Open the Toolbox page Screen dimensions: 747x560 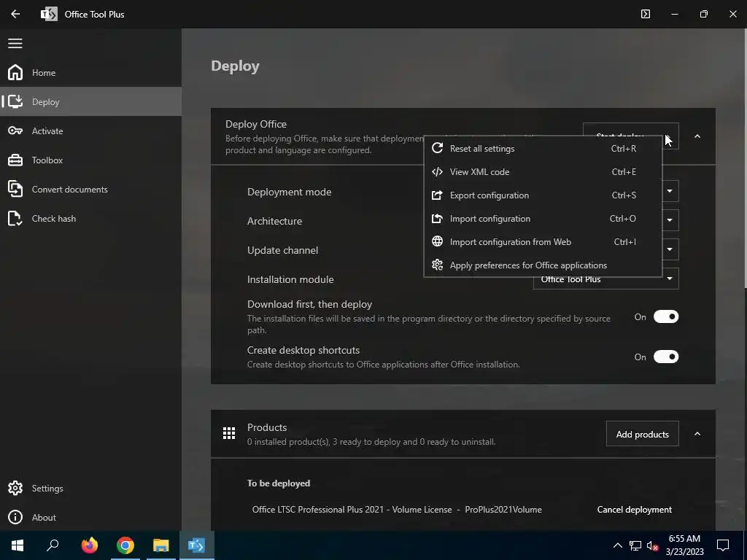(90, 160)
